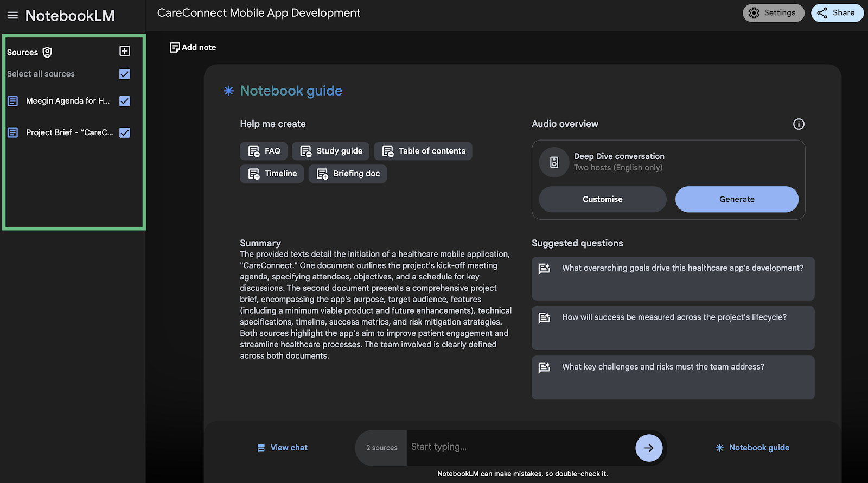Click the add source plus icon
This screenshot has height=483, width=868.
[x=125, y=51]
